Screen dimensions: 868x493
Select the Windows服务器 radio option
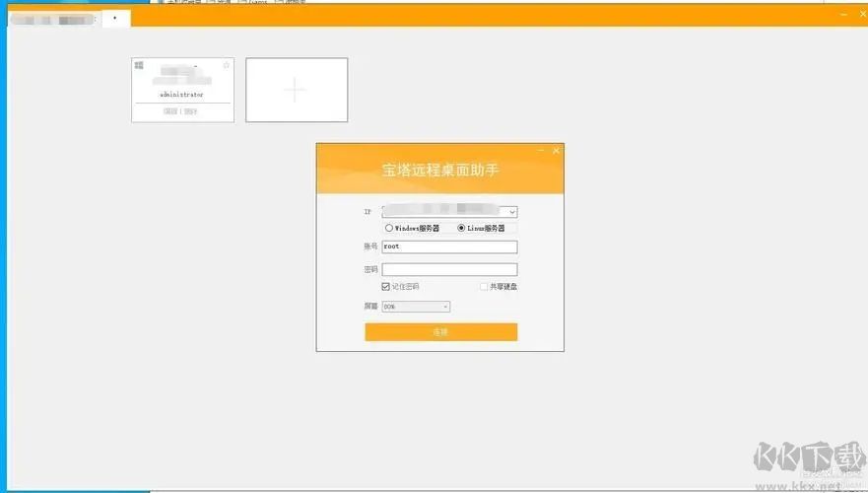pyautogui.click(x=389, y=228)
